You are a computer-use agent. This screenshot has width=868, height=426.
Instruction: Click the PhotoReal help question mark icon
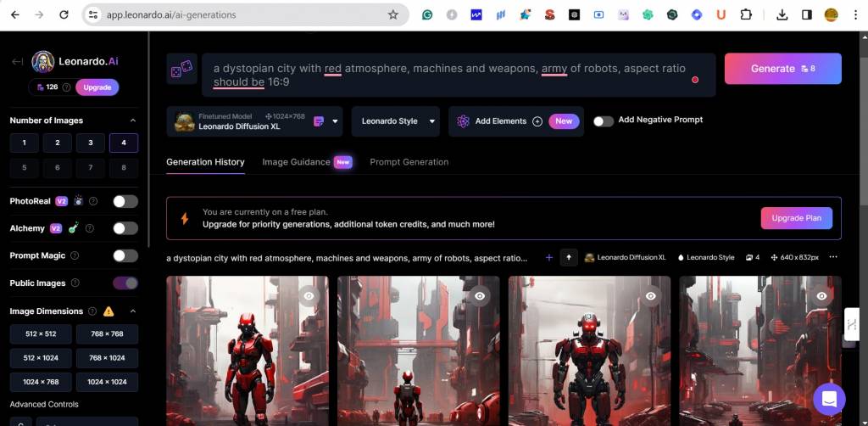click(x=93, y=201)
